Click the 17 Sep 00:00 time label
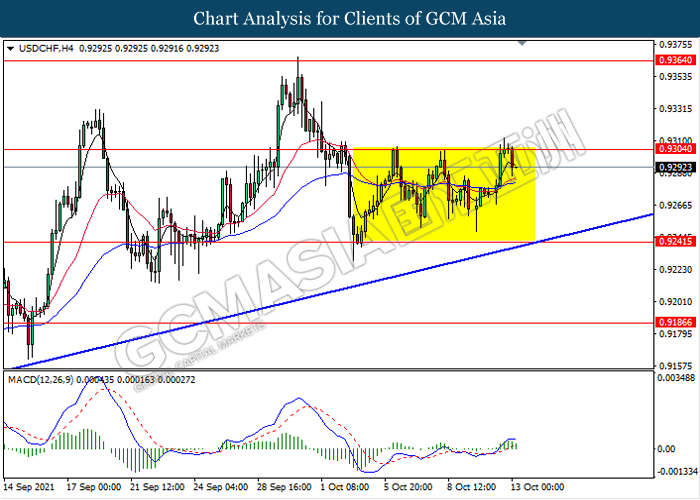 tap(93, 487)
